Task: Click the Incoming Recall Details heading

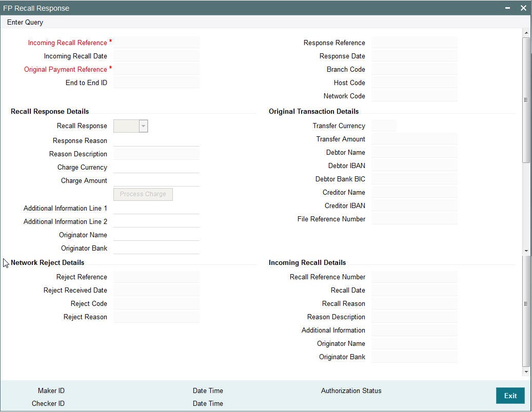Action: (x=307, y=262)
